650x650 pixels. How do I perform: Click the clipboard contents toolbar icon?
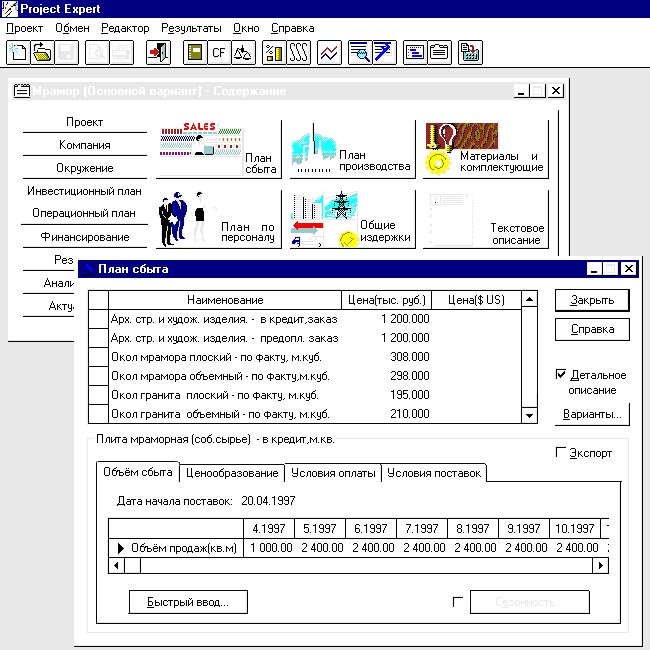(x=439, y=52)
